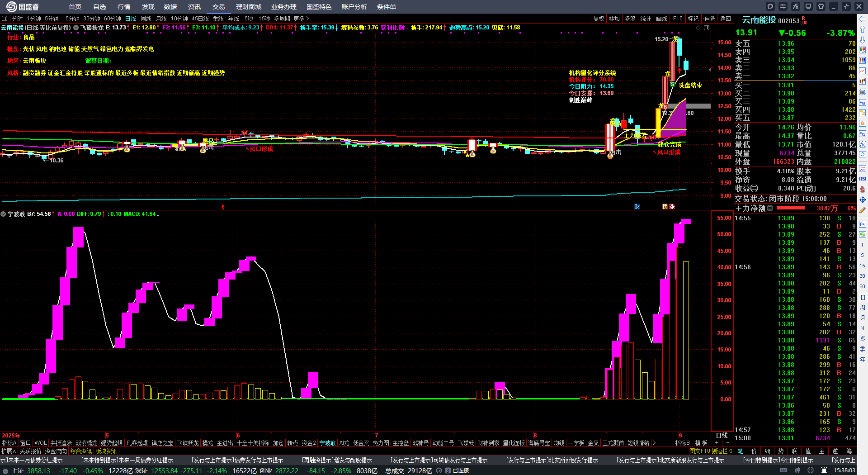Toggle the small square box beside 分时

click(x=5, y=19)
